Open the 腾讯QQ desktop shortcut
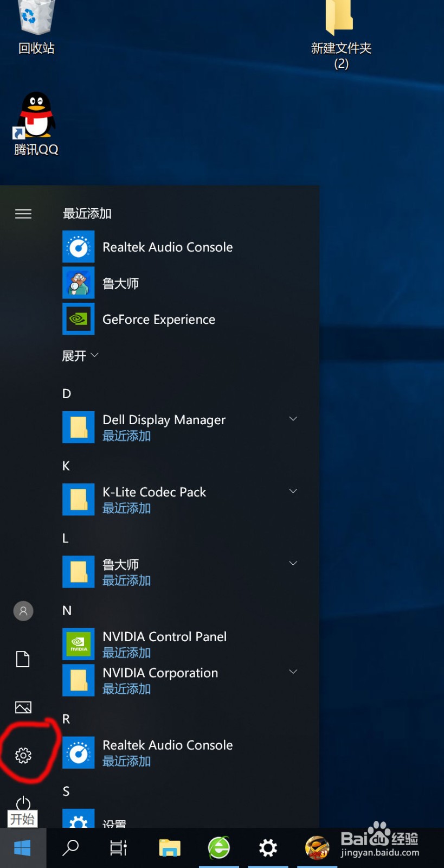 (x=36, y=124)
